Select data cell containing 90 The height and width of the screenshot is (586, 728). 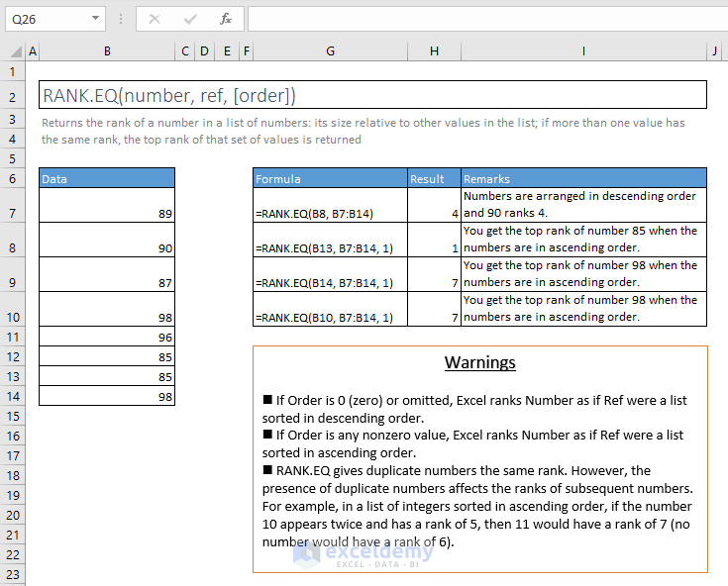[107, 240]
